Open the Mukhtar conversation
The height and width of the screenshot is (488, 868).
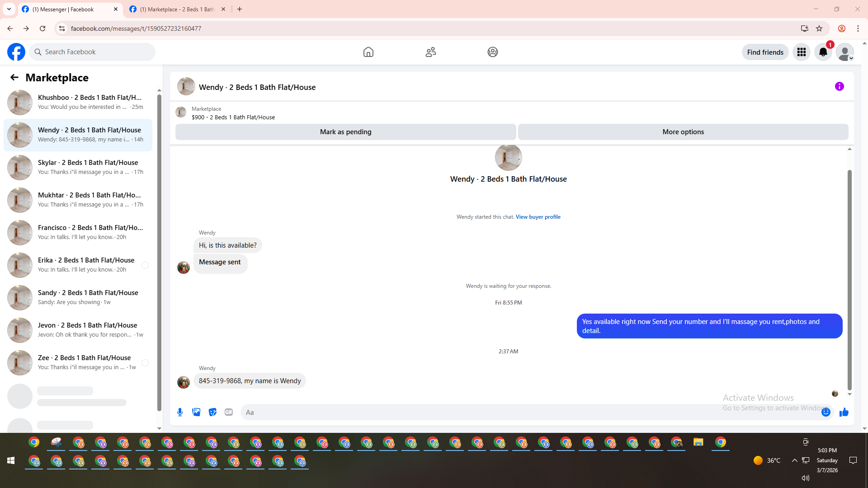pos(78,200)
